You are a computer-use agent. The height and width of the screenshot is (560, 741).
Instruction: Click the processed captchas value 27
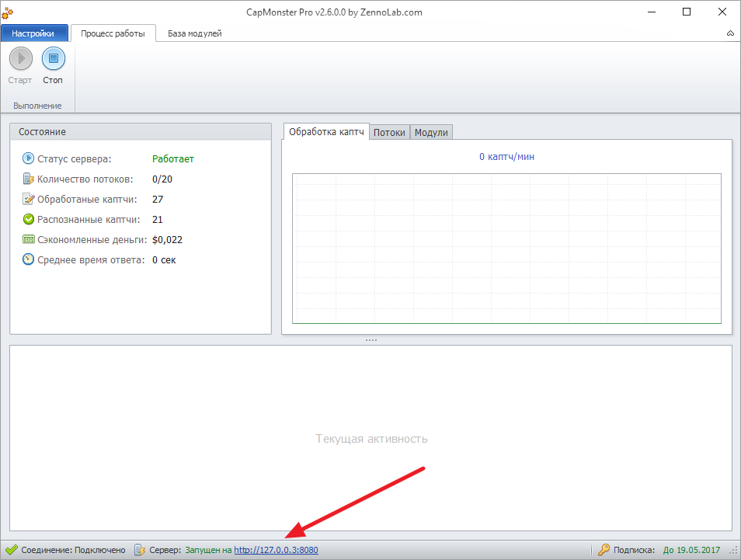click(158, 200)
